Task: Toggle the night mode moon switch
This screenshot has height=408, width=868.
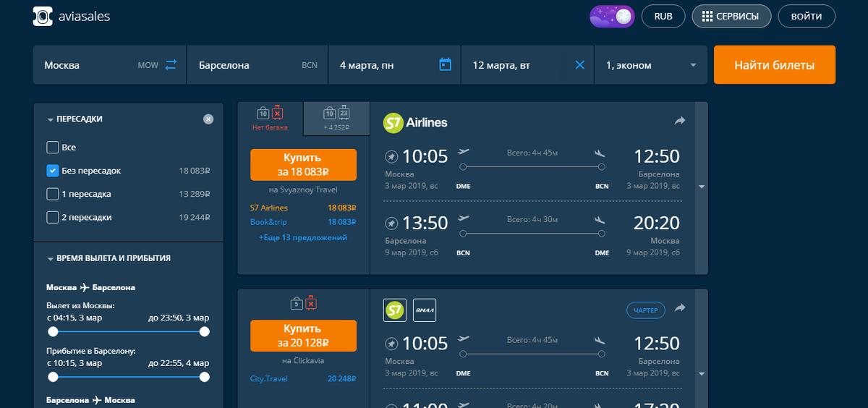Action: [612, 16]
